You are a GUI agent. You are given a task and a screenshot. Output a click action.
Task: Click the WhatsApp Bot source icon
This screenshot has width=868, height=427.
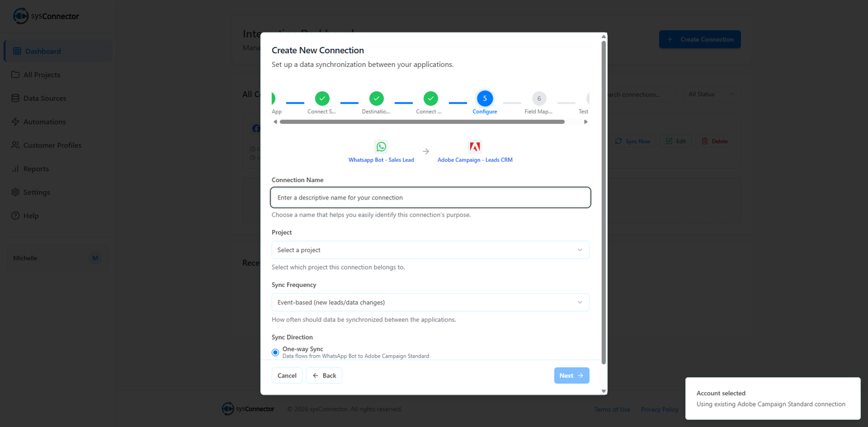[x=381, y=147]
